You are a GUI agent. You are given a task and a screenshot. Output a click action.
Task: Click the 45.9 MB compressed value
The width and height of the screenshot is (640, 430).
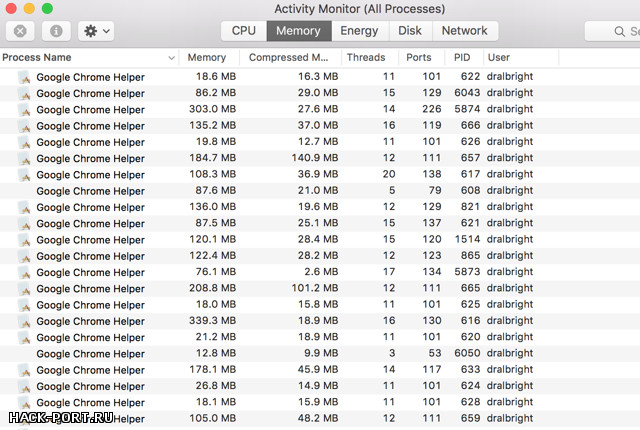318,370
